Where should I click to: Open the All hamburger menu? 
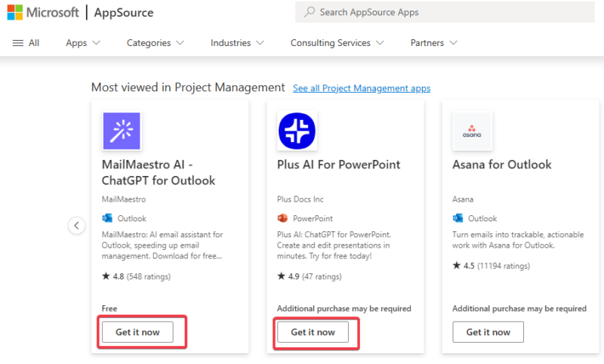click(26, 43)
